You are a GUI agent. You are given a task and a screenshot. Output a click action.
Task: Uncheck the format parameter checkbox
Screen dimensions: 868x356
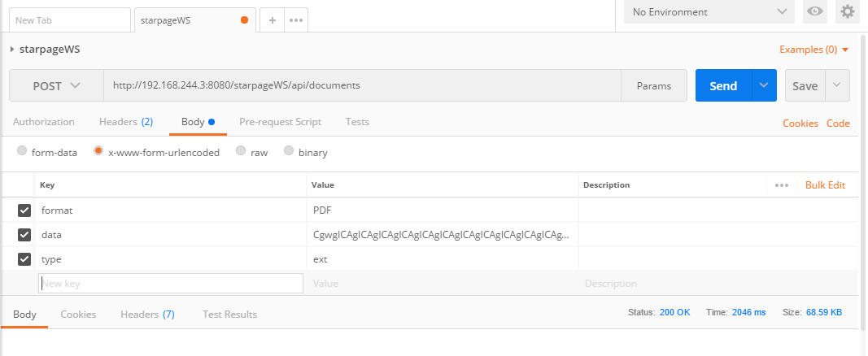click(24, 211)
